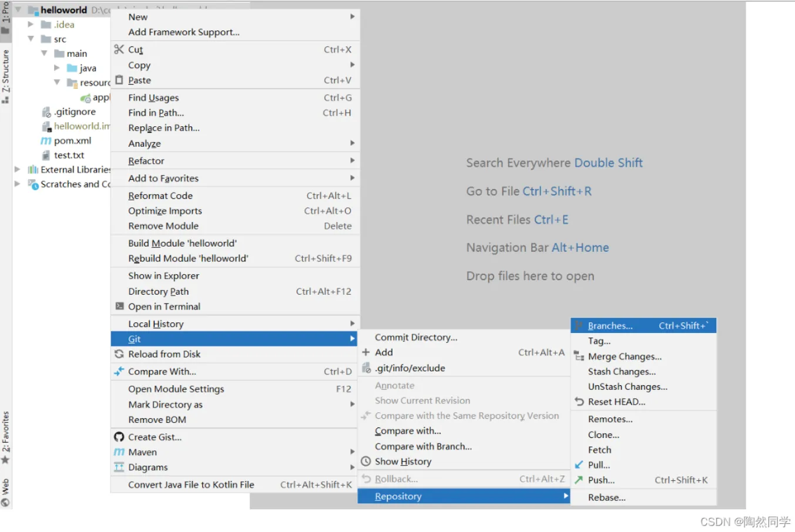Collapse the main folder

click(x=44, y=53)
